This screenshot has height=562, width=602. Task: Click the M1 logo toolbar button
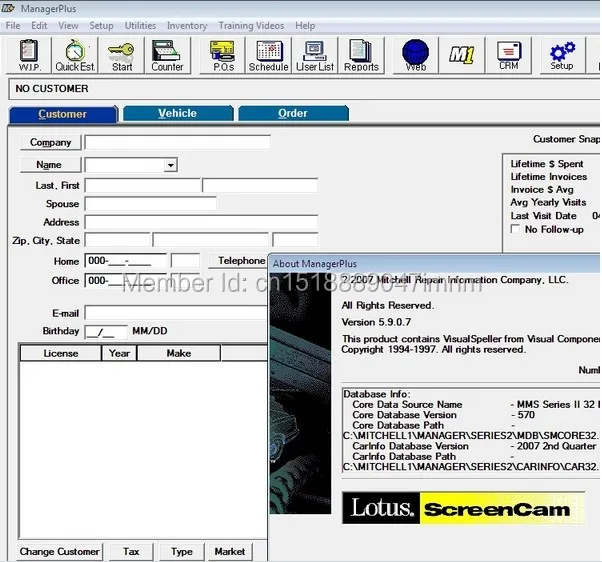462,55
